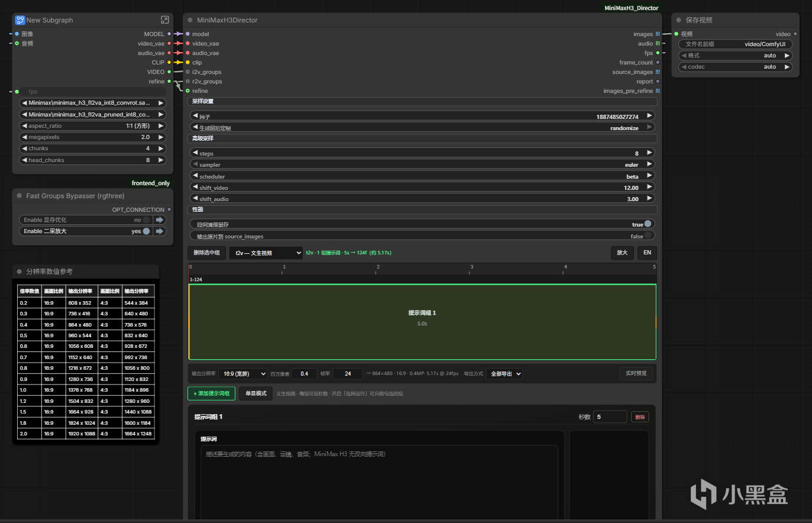This screenshot has width=812, height=523.
Task: Click the MODEL output socket on New Subgraph
Action: coord(169,34)
